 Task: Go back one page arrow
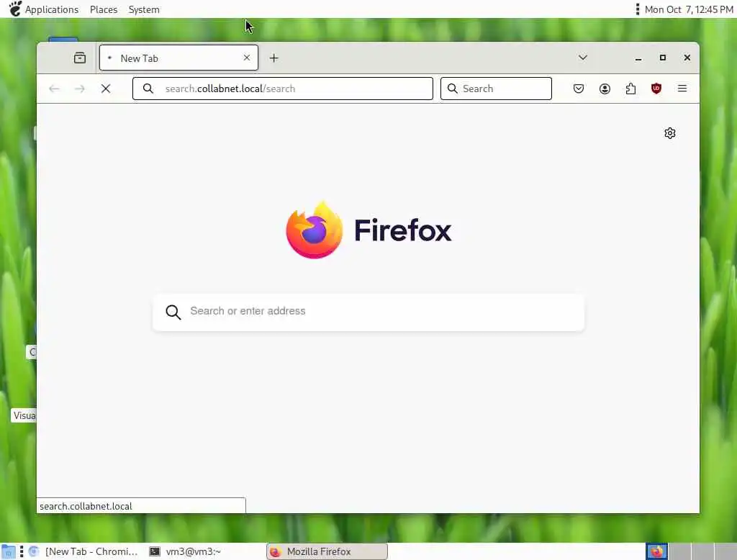point(54,89)
